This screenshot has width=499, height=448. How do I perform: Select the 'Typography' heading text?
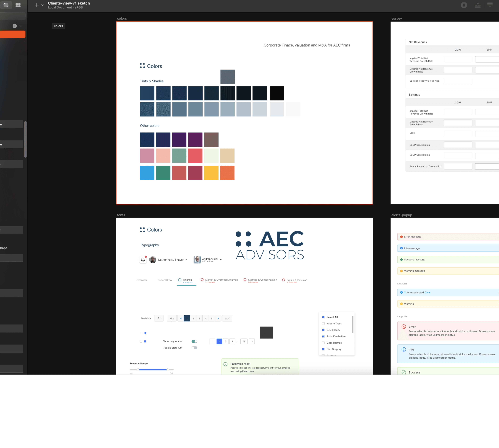(149, 245)
